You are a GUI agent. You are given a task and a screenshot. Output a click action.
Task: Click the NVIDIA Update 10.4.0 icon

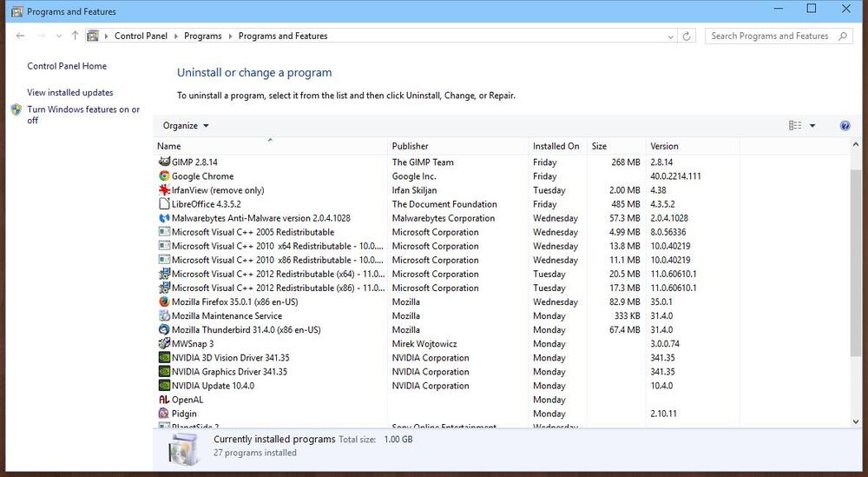click(164, 386)
